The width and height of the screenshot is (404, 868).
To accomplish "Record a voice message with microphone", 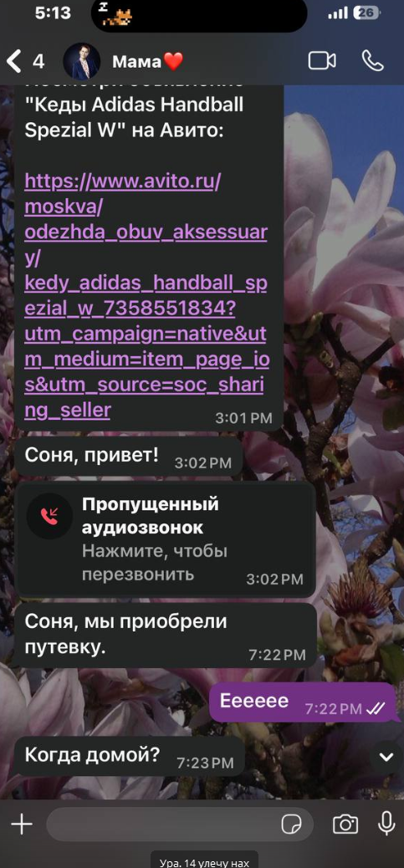I will coord(386,825).
